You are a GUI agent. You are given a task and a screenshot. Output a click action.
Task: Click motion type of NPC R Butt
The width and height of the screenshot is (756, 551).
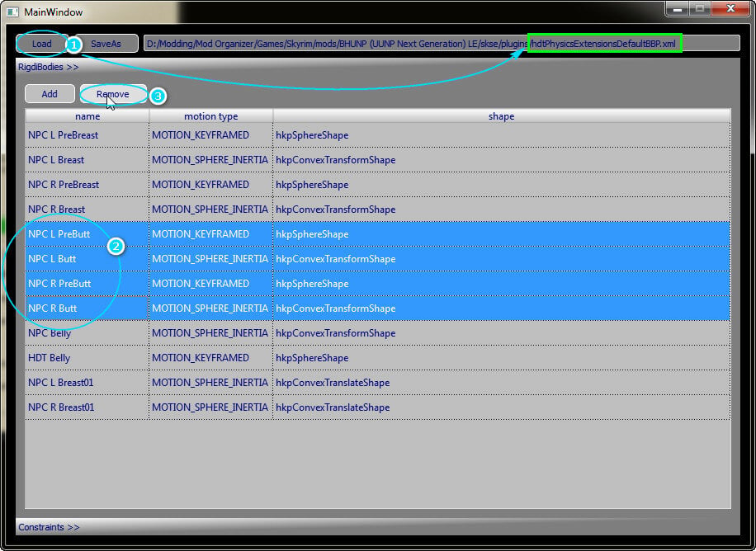coord(211,308)
